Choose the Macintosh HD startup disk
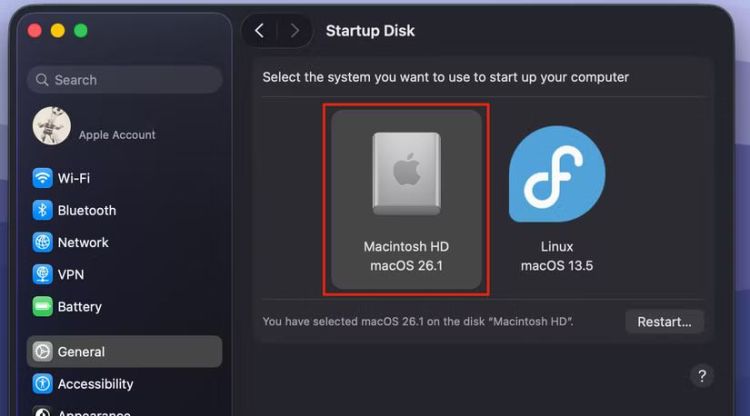 (406, 200)
